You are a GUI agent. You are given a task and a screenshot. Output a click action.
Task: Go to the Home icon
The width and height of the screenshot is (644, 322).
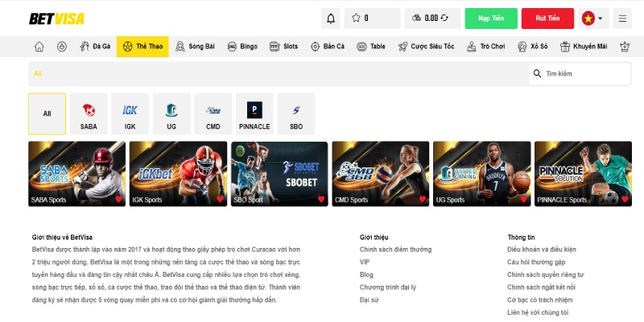[39, 47]
